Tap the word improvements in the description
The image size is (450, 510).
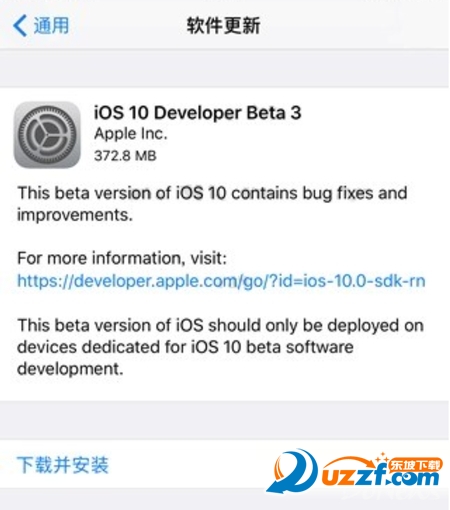[x=73, y=215]
